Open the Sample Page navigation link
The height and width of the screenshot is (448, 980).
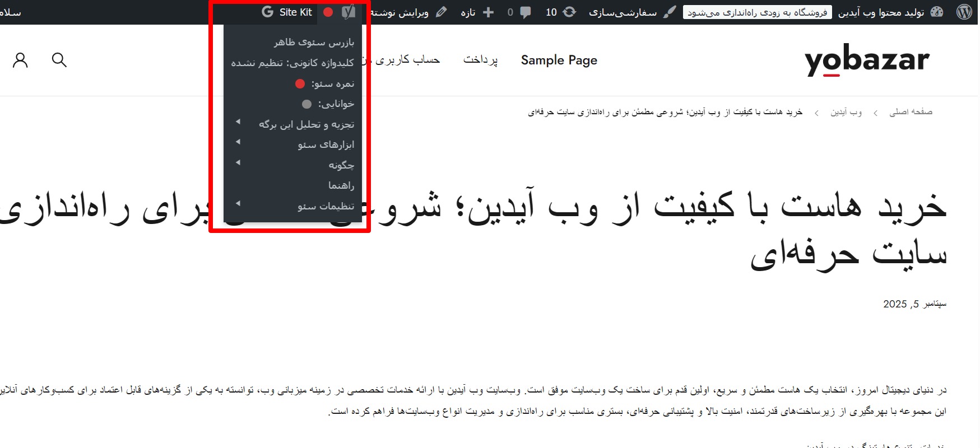pyautogui.click(x=559, y=60)
